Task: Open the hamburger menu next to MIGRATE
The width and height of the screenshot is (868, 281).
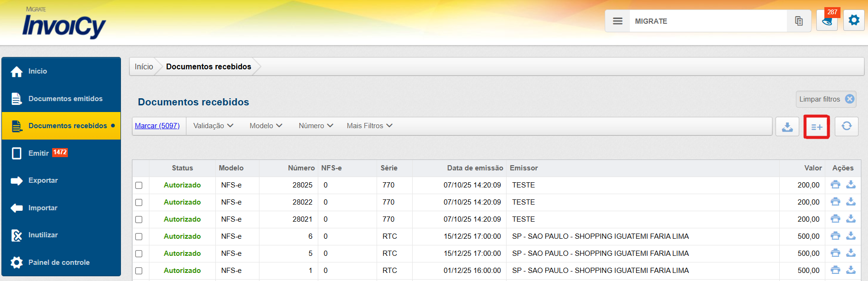Action: point(618,21)
